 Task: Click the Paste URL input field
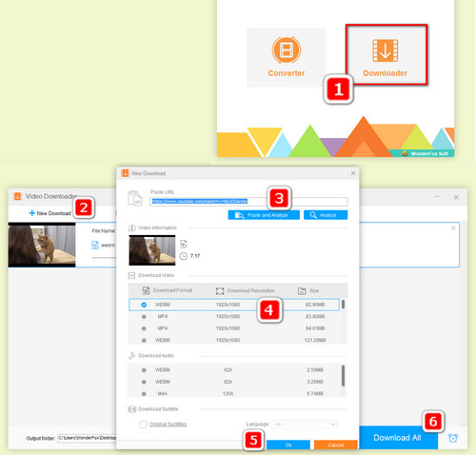click(248, 202)
